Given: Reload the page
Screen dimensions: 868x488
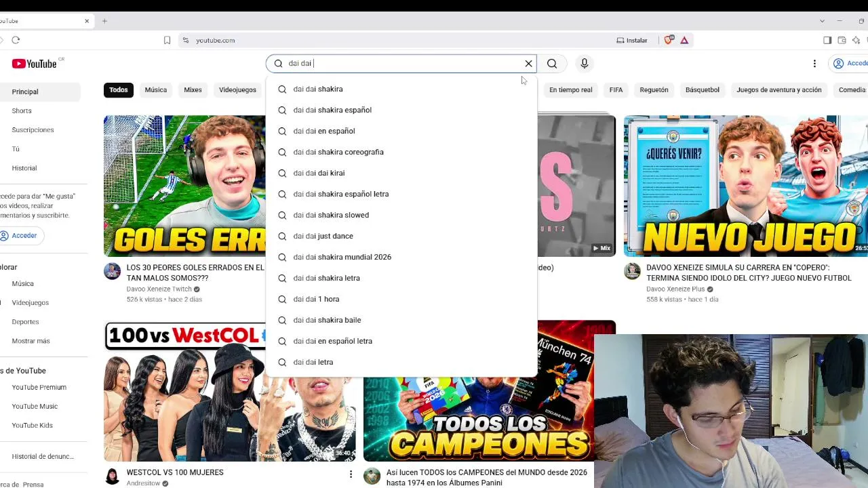Looking at the screenshot, I should [16, 40].
